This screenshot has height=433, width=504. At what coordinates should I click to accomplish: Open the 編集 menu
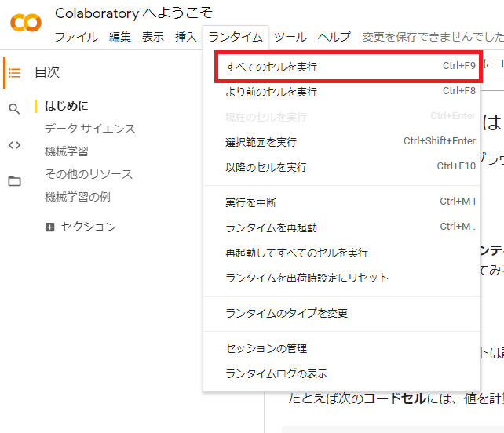(x=120, y=37)
